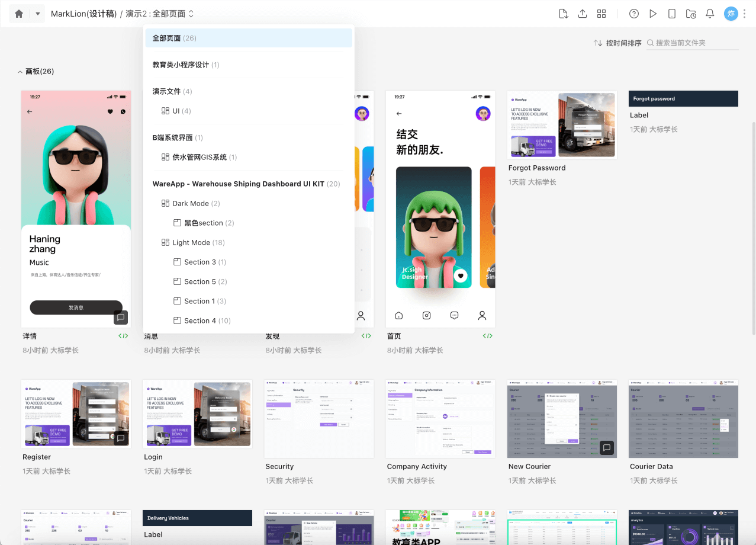Open the help icon in the toolbar
Image resolution: width=756 pixels, height=545 pixels.
coord(634,13)
